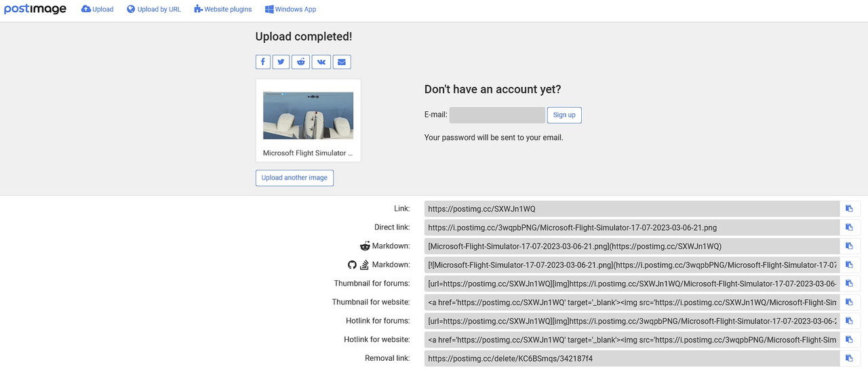The height and width of the screenshot is (371, 868).
Task: Click 'Don't have an account yet?' heading
Action: [x=493, y=90]
